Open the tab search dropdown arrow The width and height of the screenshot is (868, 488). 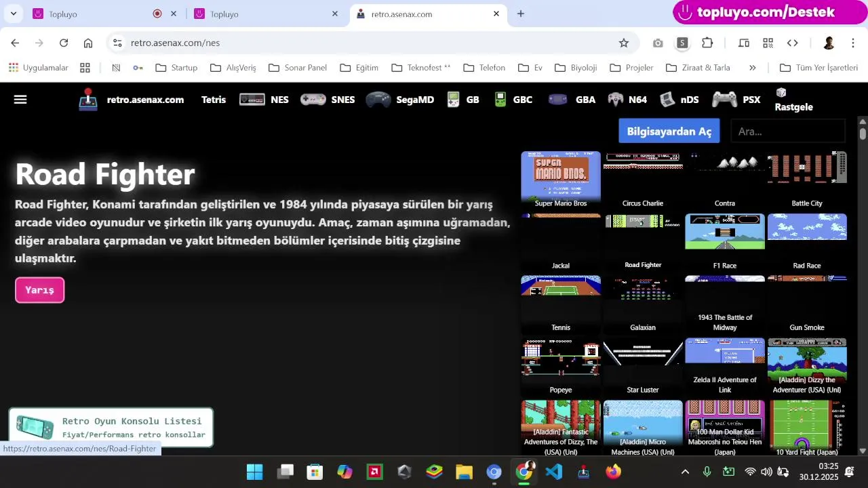pyautogui.click(x=14, y=14)
